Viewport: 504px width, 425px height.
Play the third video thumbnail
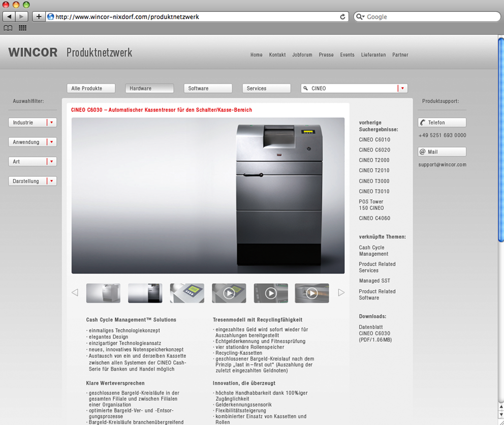tap(312, 293)
